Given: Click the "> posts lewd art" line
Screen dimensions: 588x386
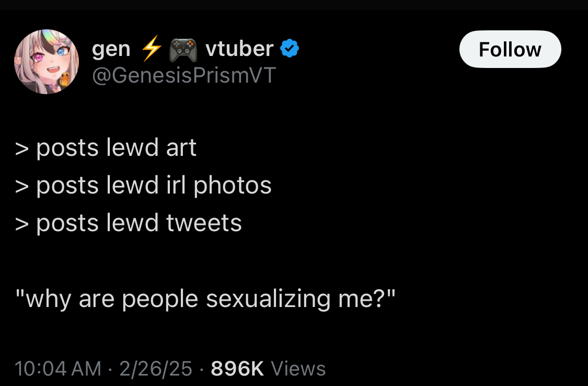Looking at the screenshot, I should click(106, 148).
